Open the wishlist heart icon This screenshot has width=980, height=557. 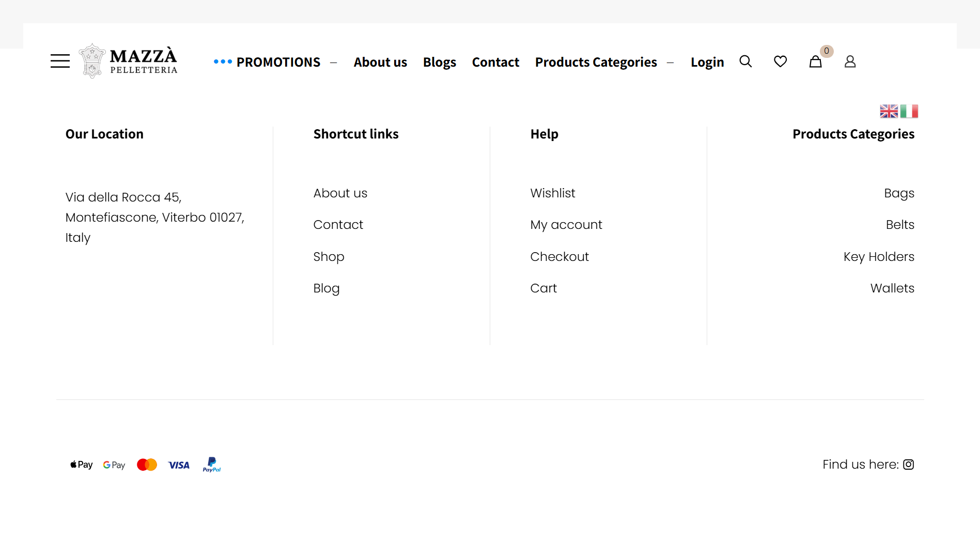tap(780, 61)
